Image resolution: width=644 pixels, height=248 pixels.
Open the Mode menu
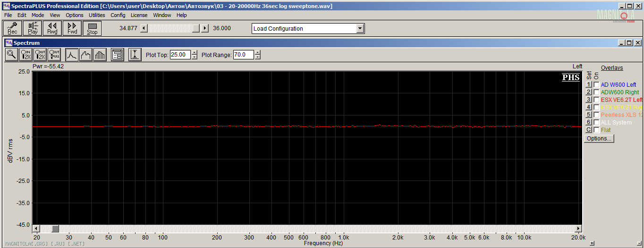tap(38, 15)
